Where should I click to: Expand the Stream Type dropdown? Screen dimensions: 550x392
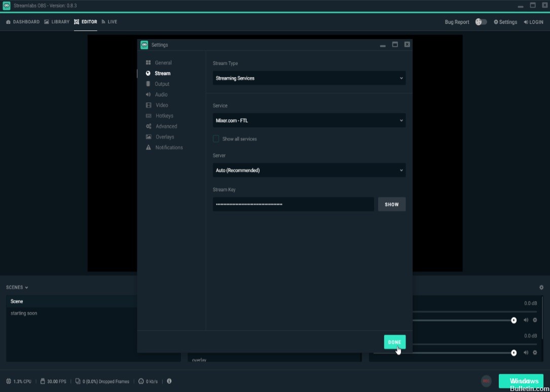click(309, 78)
